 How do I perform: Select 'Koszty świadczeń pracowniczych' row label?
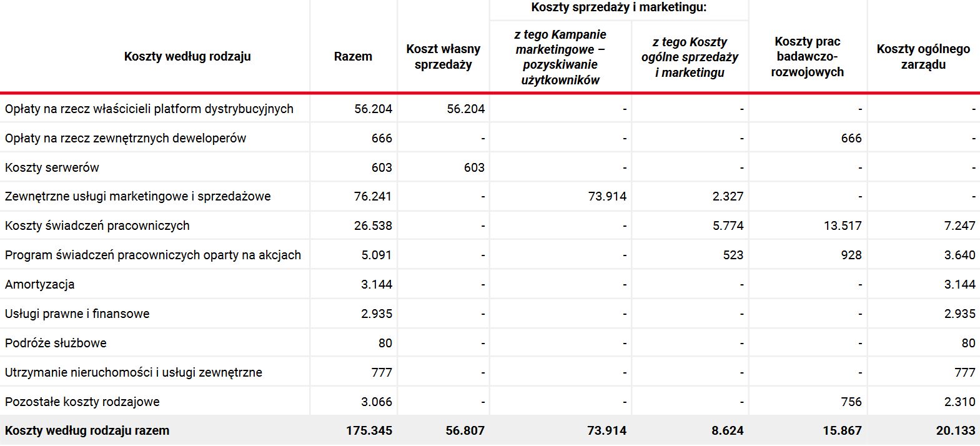click(97, 225)
